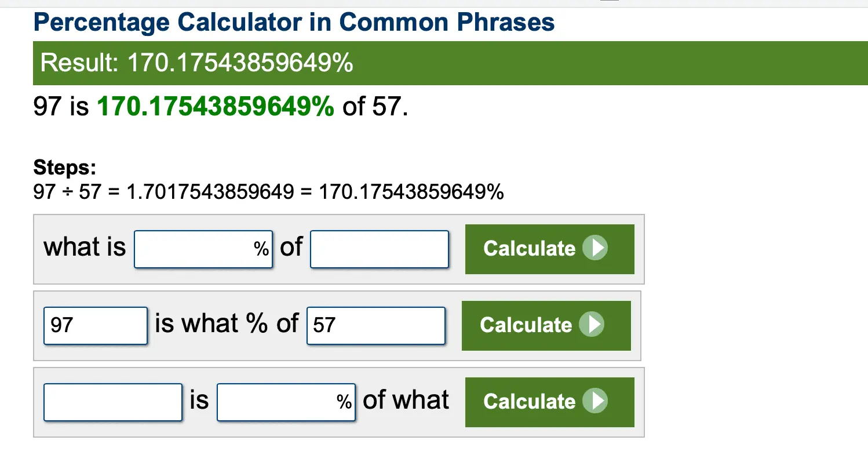The image size is (868, 451).
Task: Click the "Percentage Calculator in Common Phrases" heading
Action: click(294, 23)
